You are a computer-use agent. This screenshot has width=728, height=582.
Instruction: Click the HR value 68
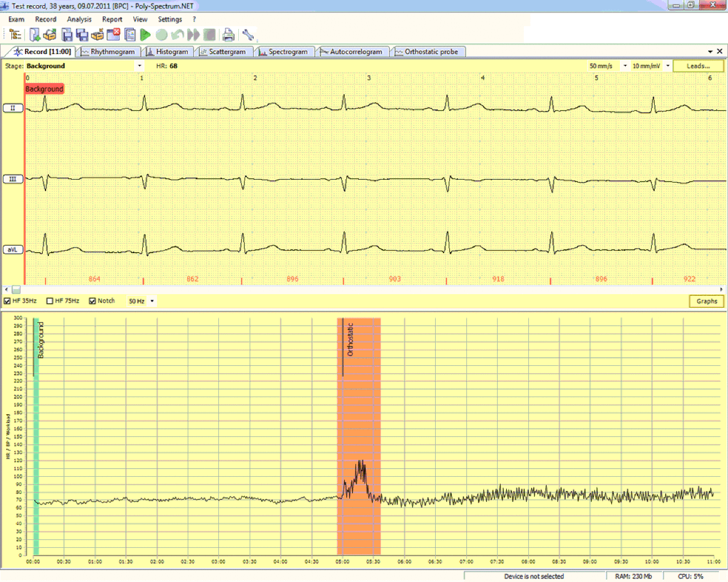coord(173,66)
